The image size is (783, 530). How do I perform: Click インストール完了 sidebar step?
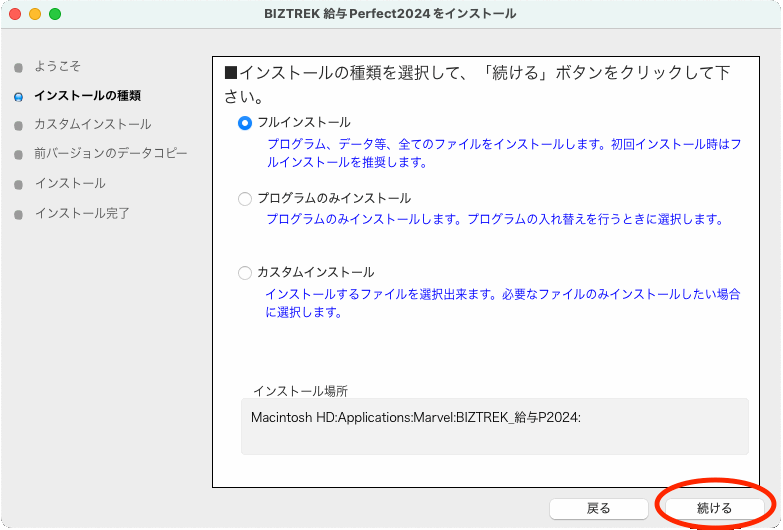tap(82, 213)
